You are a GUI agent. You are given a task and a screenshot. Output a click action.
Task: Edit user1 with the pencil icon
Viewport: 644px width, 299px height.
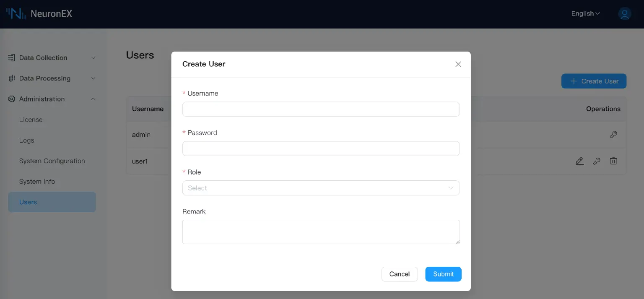(x=579, y=161)
